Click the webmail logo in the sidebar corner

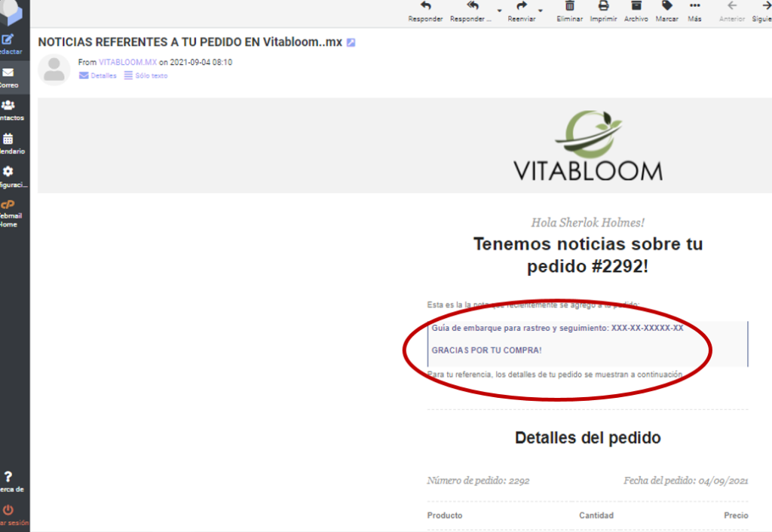[x=11, y=12]
